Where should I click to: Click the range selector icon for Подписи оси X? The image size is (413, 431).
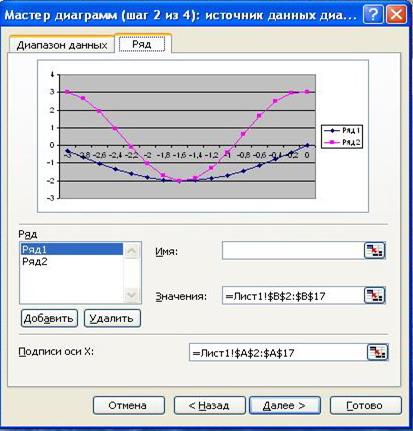pyautogui.click(x=378, y=352)
